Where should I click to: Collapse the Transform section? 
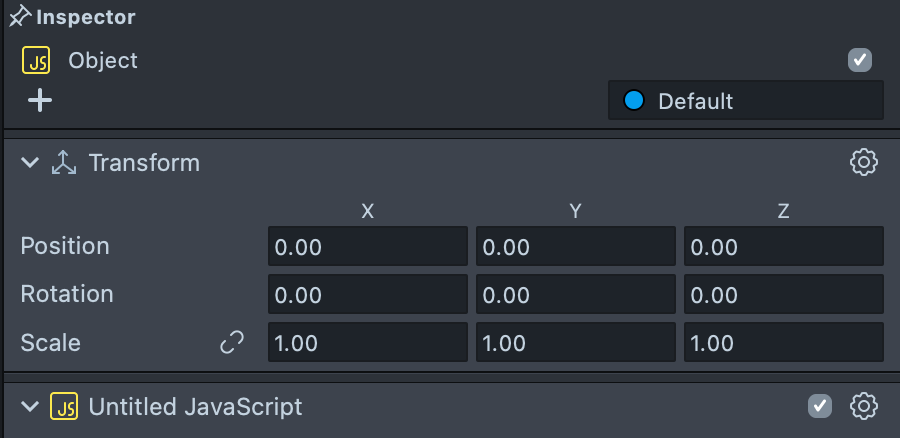coord(30,163)
